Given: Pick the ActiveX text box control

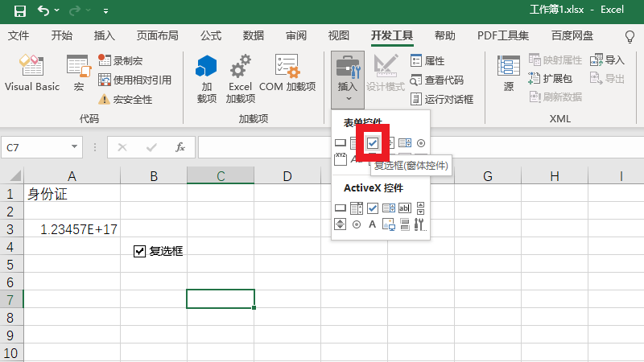Looking at the screenshot, I should click(404, 208).
